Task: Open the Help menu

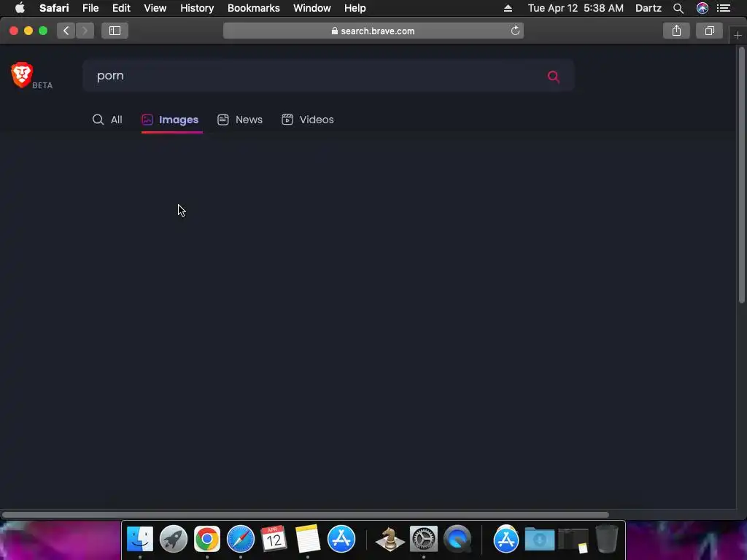Action: point(355,8)
